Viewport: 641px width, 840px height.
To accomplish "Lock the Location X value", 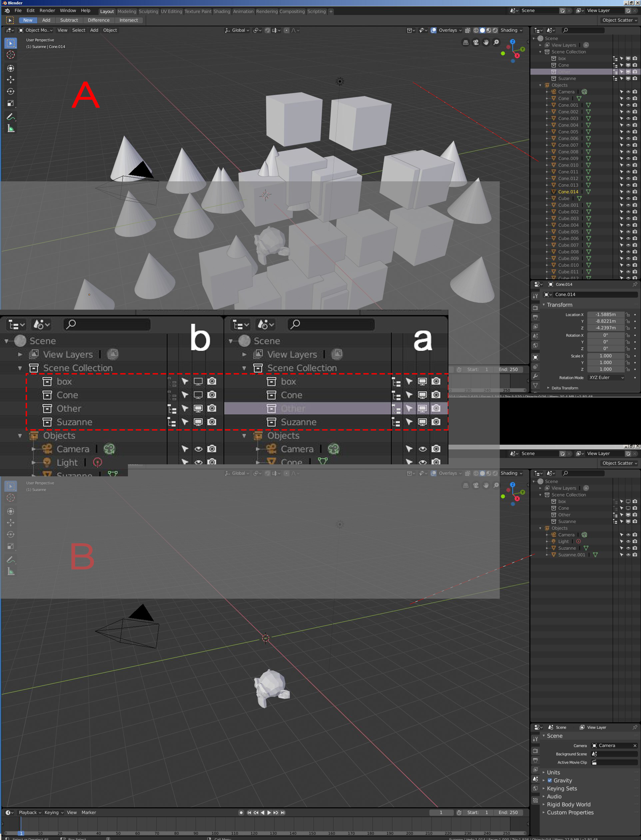I will click(628, 315).
